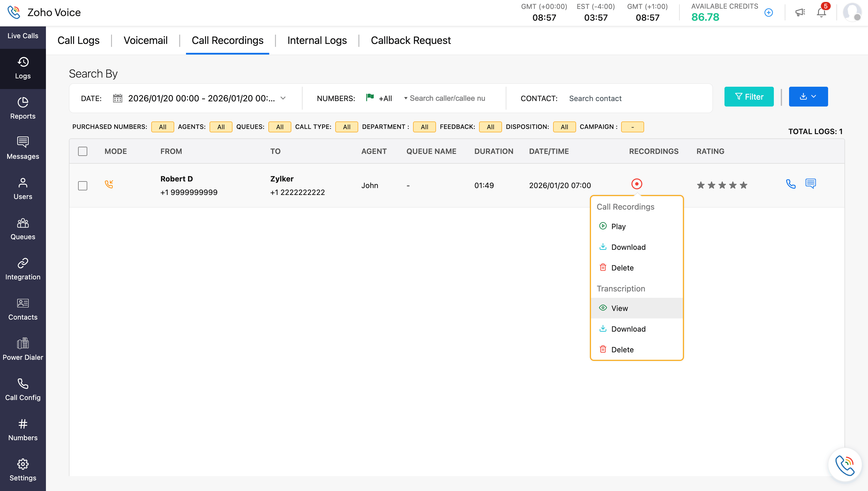Click the Filter button

pyautogui.click(x=749, y=97)
